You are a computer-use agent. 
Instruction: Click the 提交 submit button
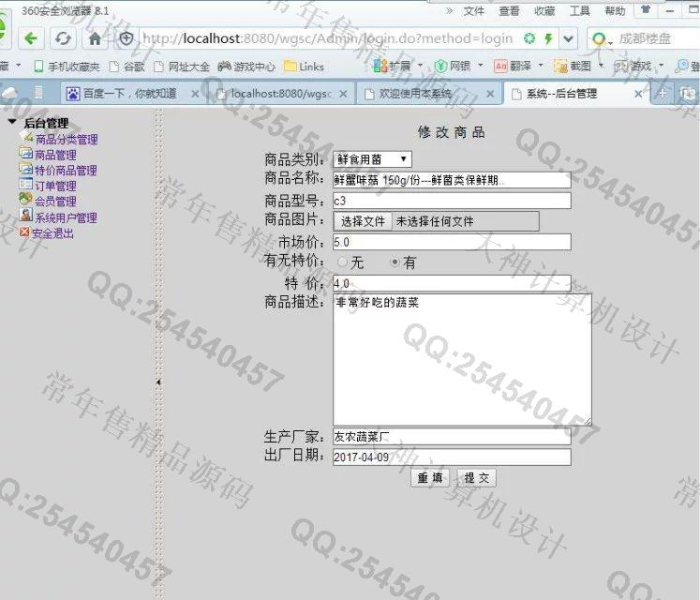(477, 478)
